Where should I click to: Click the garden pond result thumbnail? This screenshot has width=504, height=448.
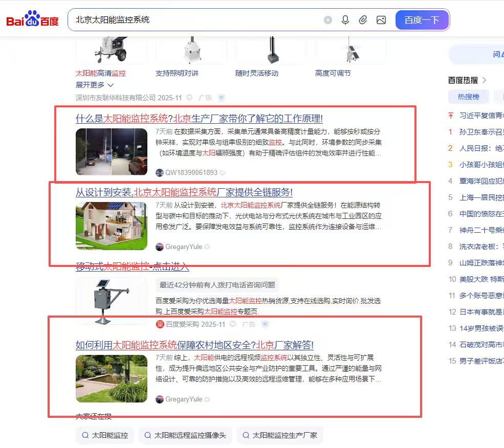(x=112, y=378)
